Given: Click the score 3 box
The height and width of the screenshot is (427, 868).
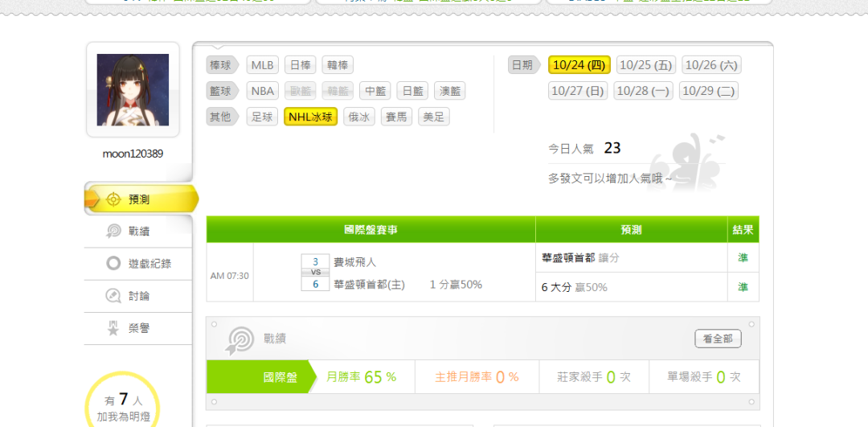Looking at the screenshot, I should click(316, 261).
